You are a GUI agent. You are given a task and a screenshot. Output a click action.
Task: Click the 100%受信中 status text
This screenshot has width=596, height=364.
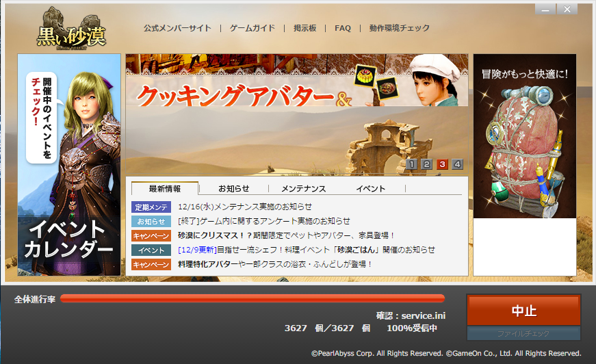(412, 328)
